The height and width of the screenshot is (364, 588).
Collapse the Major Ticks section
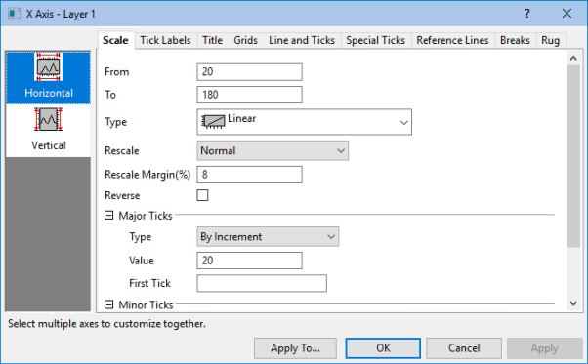tap(108, 216)
